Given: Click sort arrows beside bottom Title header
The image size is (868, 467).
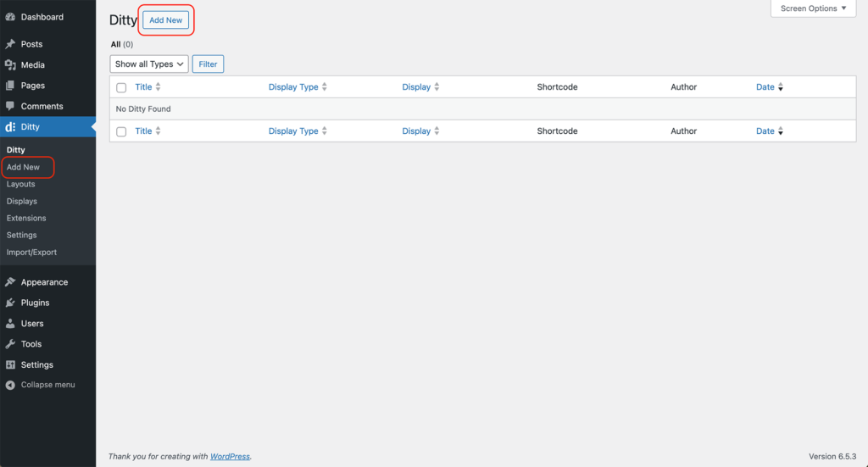Looking at the screenshot, I should tap(158, 131).
